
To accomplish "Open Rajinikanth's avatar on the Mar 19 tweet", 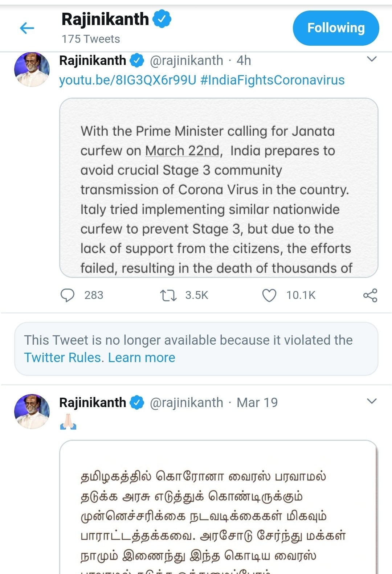I will [32, 411].
